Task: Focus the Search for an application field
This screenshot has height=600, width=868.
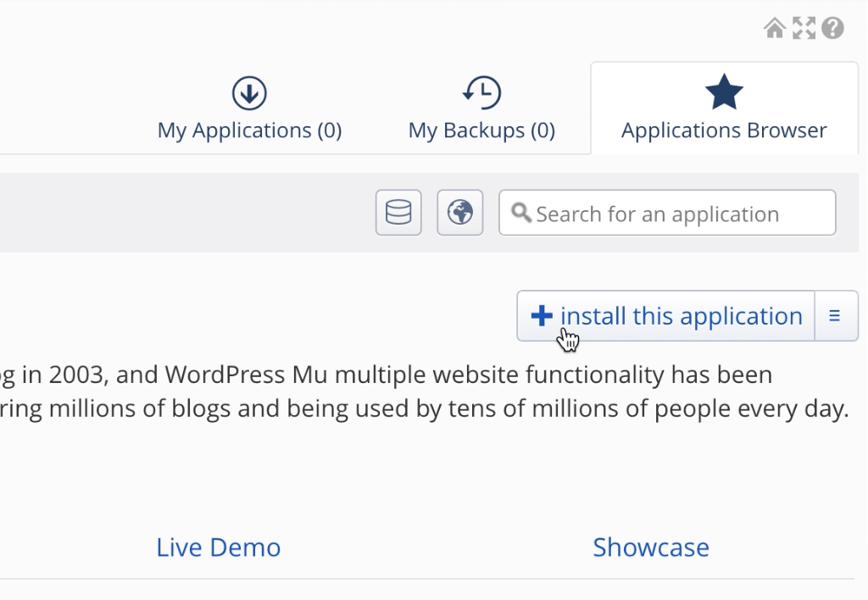Action: [667, 213]
